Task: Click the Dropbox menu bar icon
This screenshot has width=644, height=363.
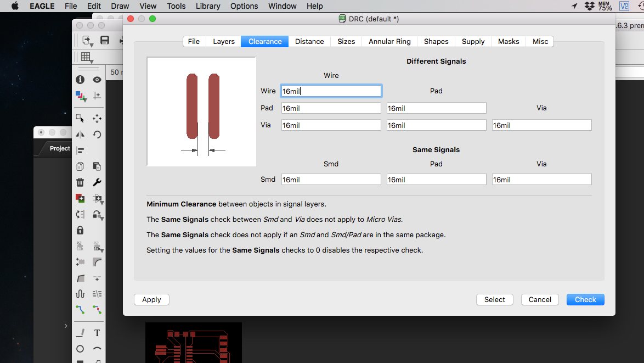Action: 589,6
